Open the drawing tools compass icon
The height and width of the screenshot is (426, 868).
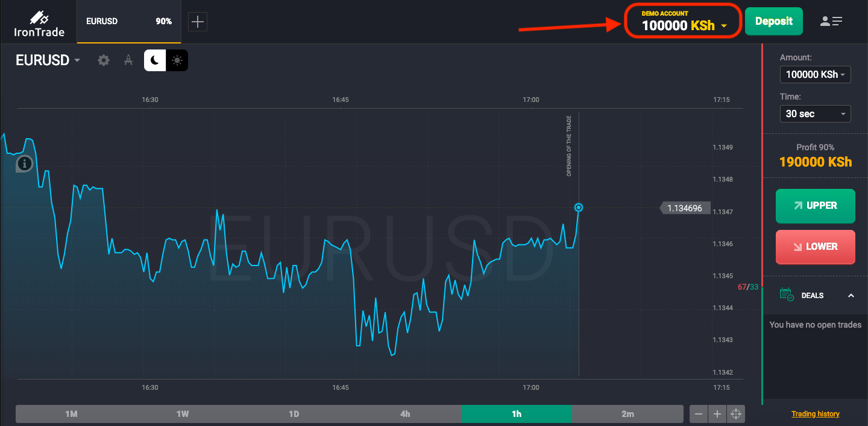(128, 60)
